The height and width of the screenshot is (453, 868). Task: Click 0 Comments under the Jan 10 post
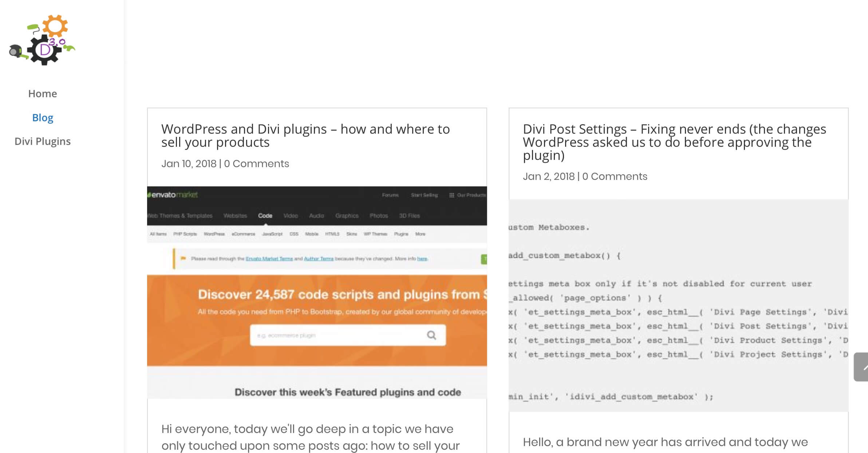256,164
